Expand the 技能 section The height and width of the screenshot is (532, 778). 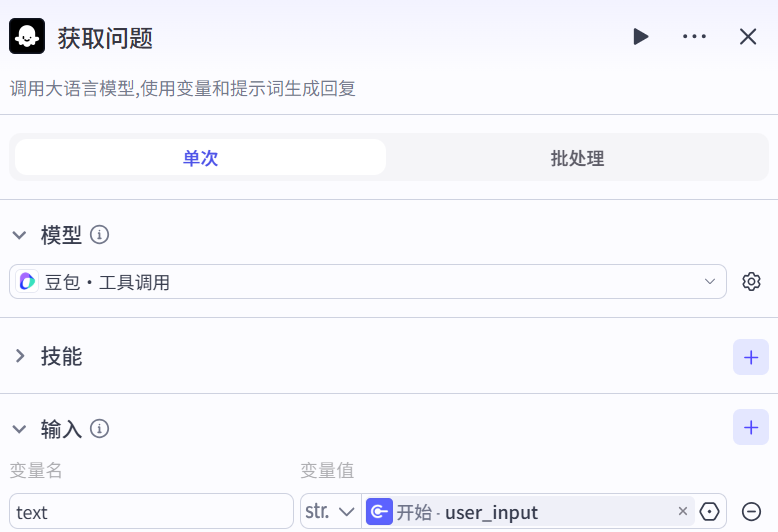(x=19, y=356)
